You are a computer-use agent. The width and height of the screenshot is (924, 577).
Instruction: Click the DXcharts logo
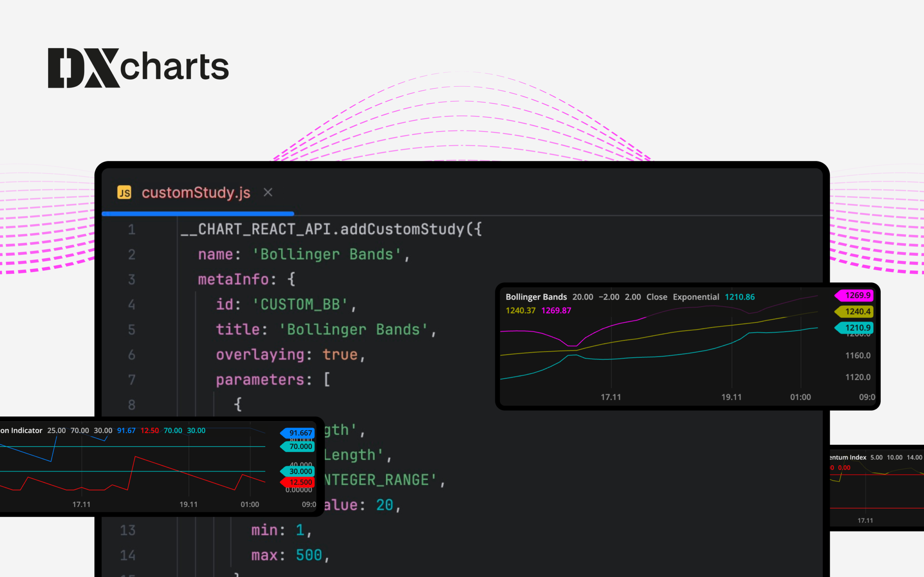click(x=138, y=67)
